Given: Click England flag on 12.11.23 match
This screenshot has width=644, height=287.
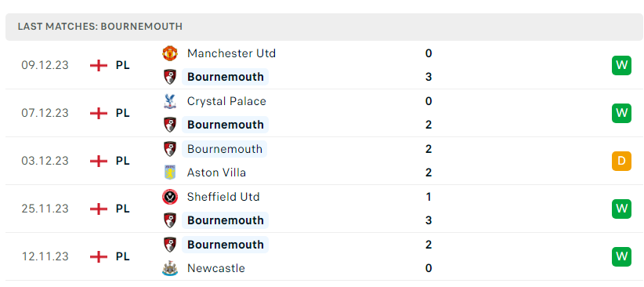Looking at the screenshot, I should [x=99, y=257].
